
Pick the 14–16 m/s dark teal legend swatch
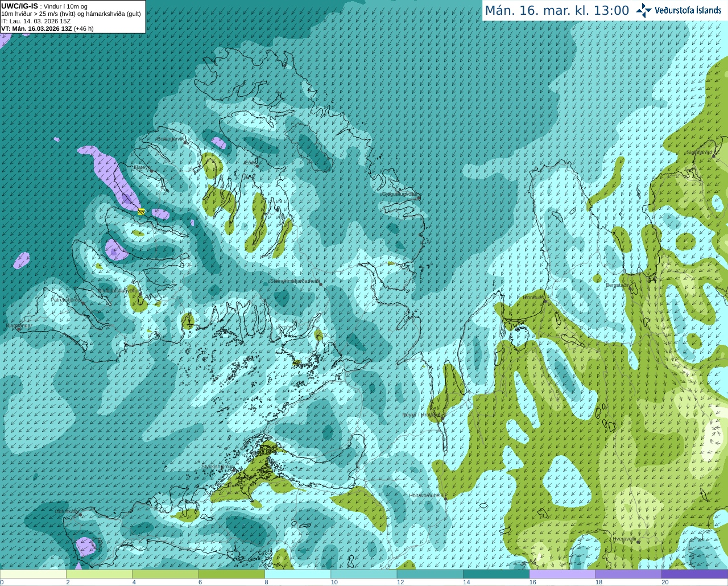click(x=496, y=574)
